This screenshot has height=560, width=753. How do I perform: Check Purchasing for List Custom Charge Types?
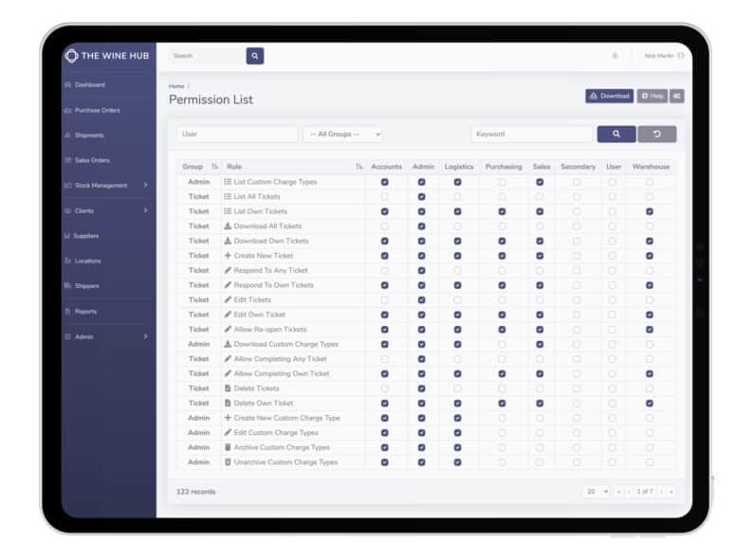tap(502, 182)
